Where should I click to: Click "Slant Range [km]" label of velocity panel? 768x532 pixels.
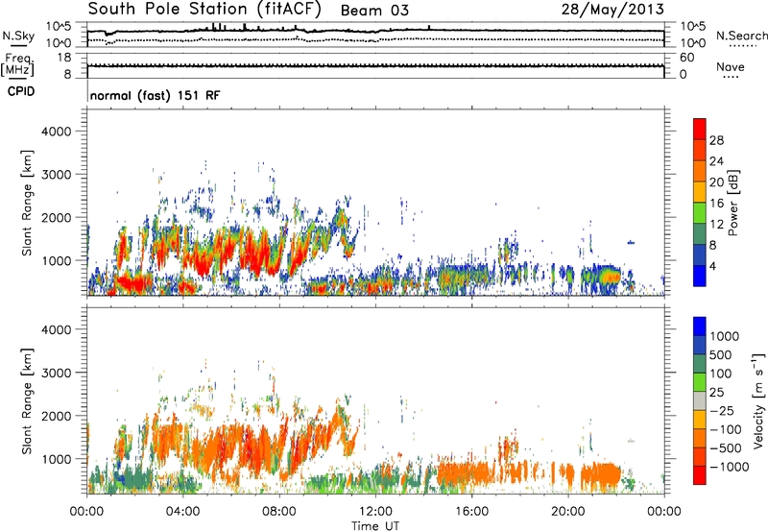click(x=27, y=401)
